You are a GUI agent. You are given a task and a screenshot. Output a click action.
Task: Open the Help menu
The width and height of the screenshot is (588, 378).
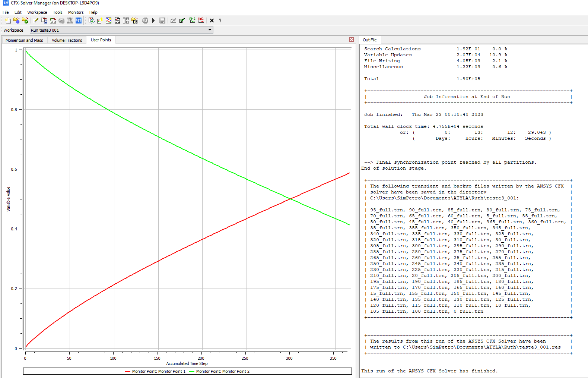pyautogui.click(x=93, y=12)
